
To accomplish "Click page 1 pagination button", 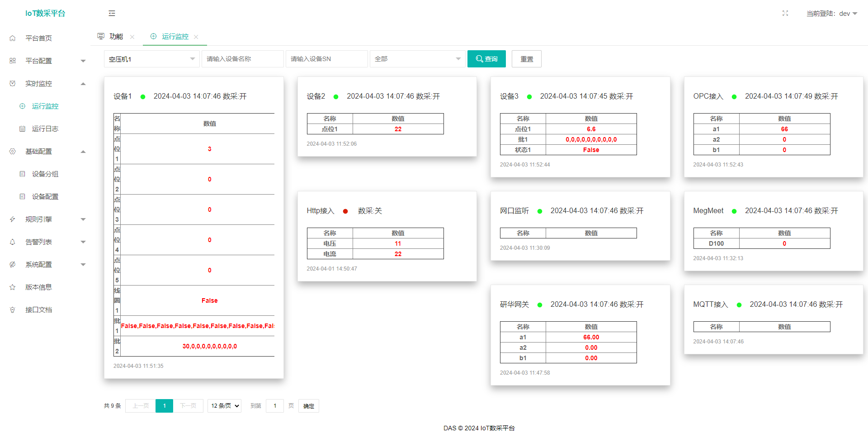I will coord(164,406).
